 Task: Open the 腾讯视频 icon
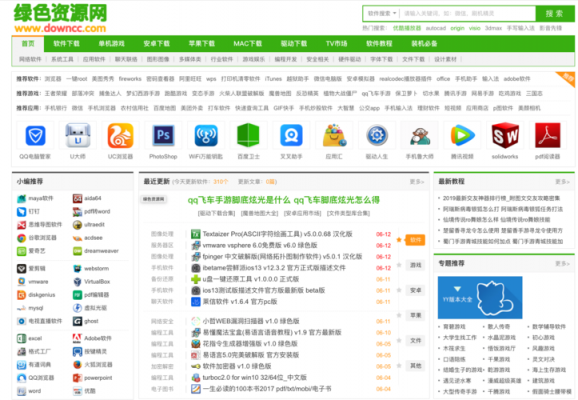click(462, 135)
